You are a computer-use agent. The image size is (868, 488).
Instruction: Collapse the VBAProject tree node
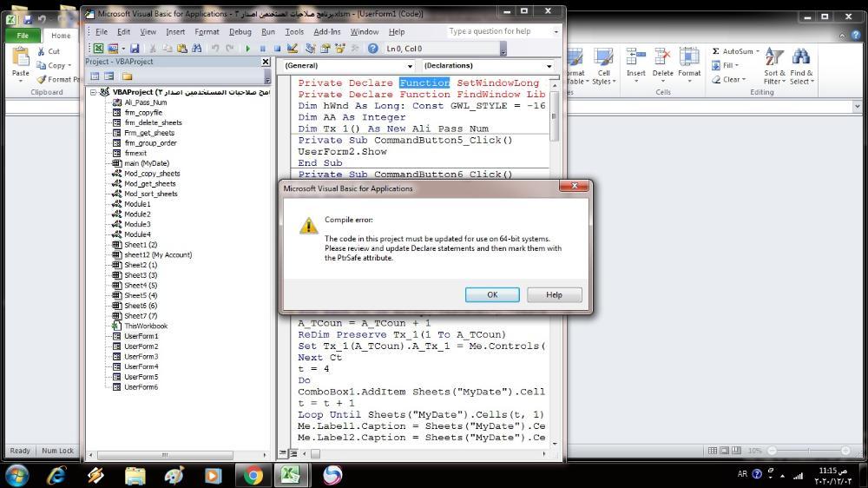click(94, 93)
